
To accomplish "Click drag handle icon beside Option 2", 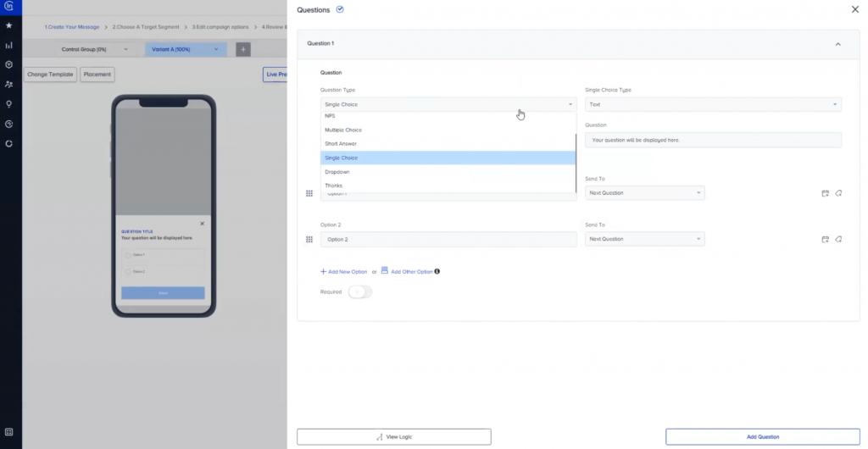I will pyautogui.click(x=309, y=240).
